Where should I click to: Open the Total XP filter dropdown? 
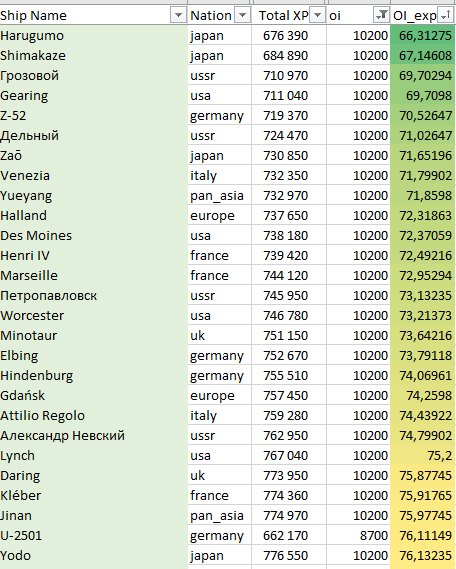[317, 15]
